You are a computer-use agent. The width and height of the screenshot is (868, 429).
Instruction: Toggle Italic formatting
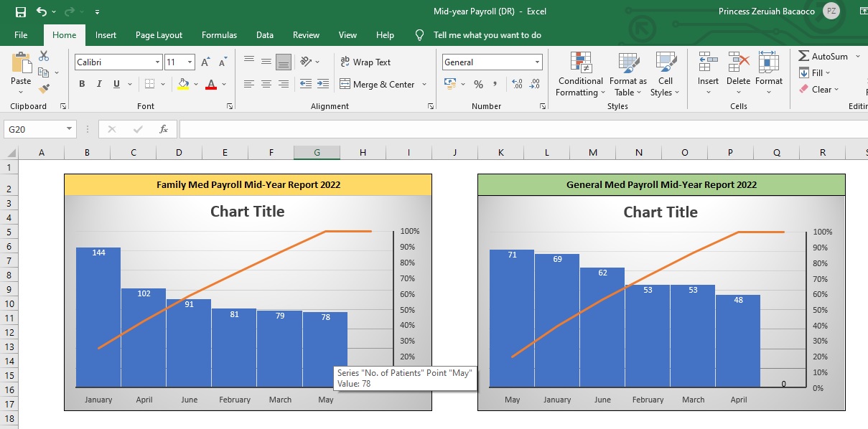[99, 84]
